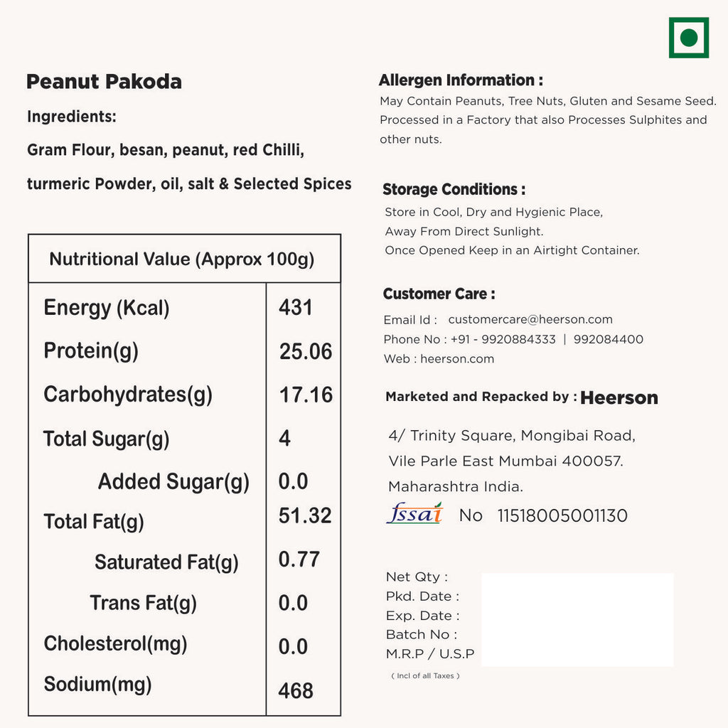This screenshot has height=728, width=728.
Task: Click the Carbohydrates(g) value 17.16
Action: click(x=306, y=395)
